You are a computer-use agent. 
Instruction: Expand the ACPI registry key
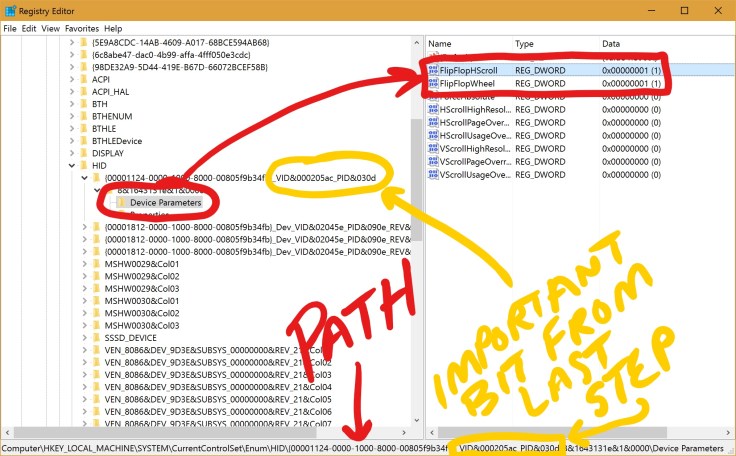point(71,79)
